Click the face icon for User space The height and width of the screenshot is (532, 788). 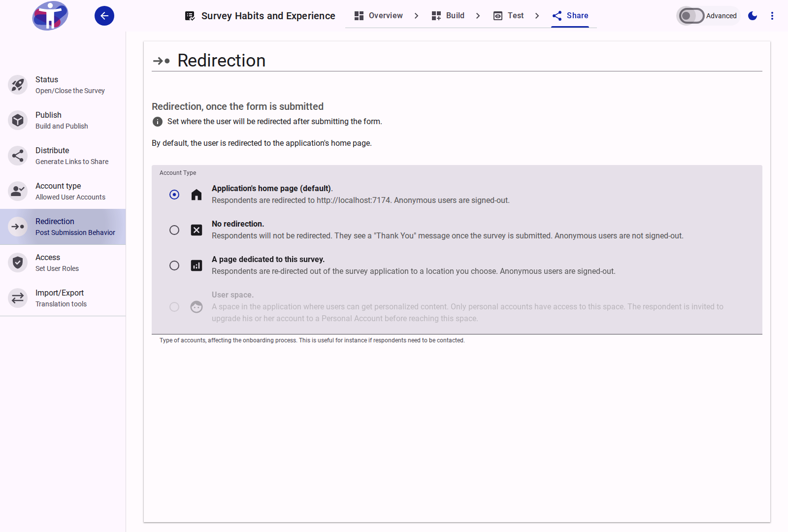pos(197,307)
